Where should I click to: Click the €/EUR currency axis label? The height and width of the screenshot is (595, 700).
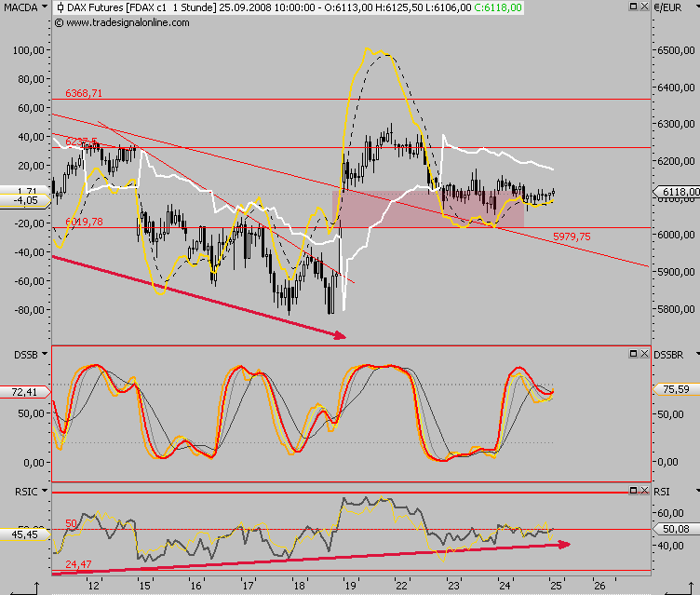click(667, 7)
